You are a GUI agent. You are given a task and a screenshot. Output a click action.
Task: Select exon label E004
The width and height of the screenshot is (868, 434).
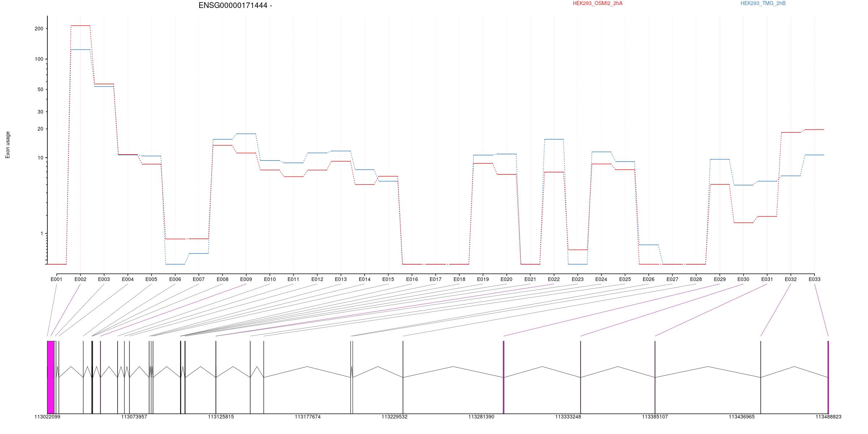pos(128,279)
